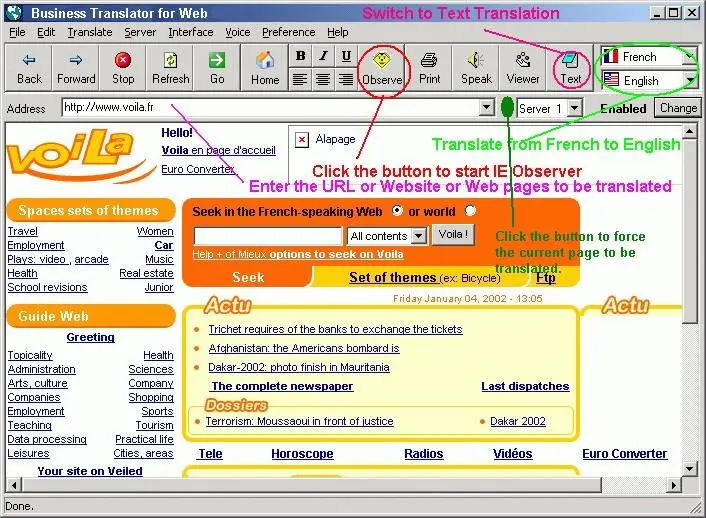Screen dimensions: 706x518
Task: Open the Real estate theme link
Action: pos(146,273)
